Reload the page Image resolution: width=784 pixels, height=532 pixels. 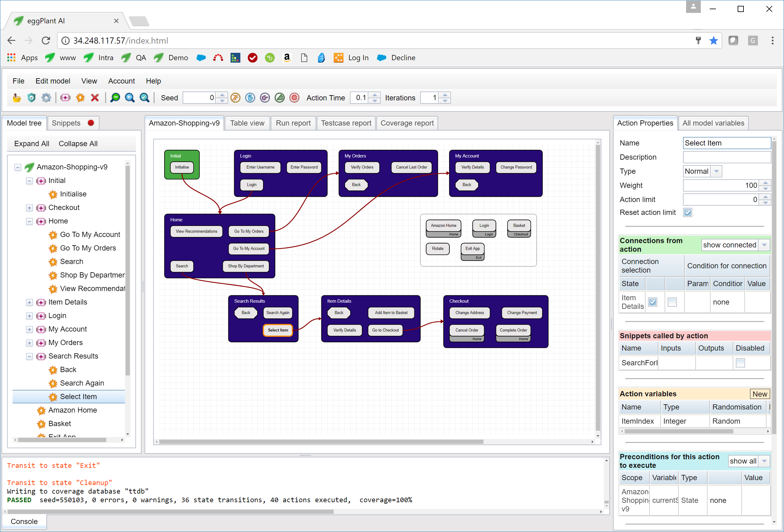pyautogui.click(x=46, y=41)
